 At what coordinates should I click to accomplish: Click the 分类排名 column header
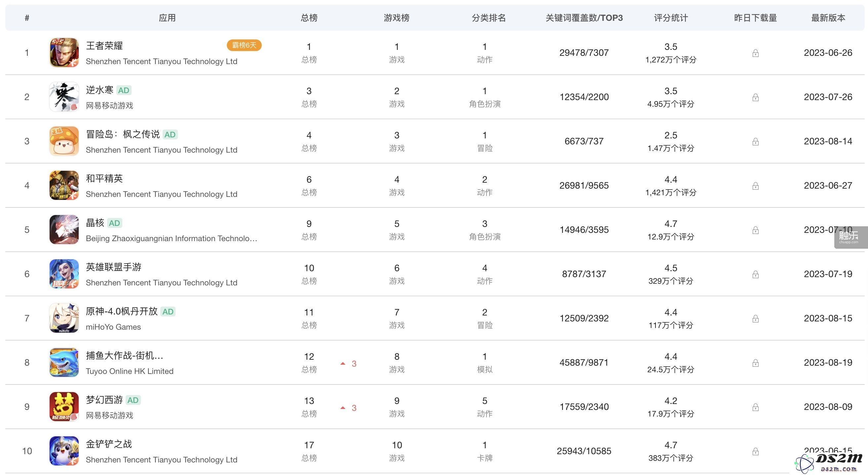(x=489, y=18)
